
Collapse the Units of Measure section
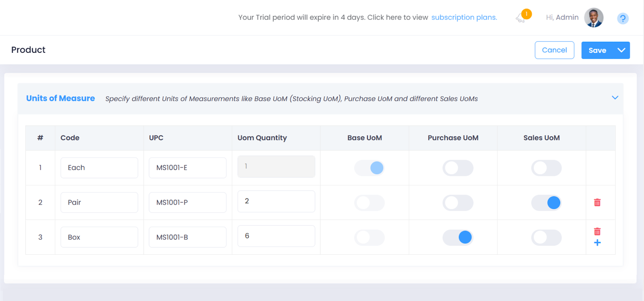coord(615,98)
